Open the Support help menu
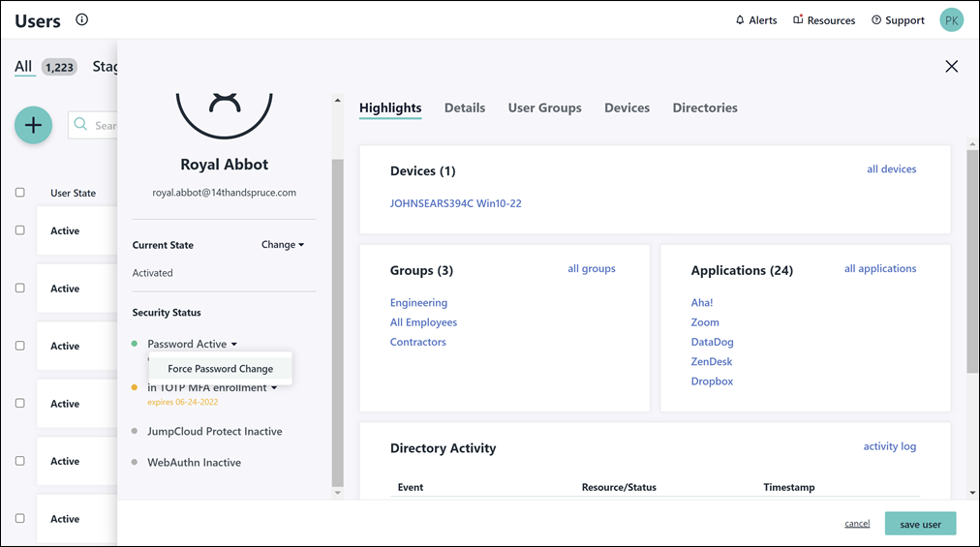Image resolution: width=980 pixels, height=547 pixels. 898,20
